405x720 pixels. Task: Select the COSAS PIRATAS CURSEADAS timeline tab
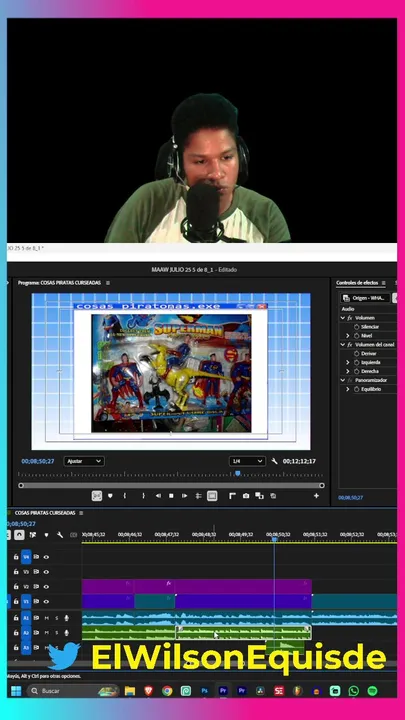(45, 513)
